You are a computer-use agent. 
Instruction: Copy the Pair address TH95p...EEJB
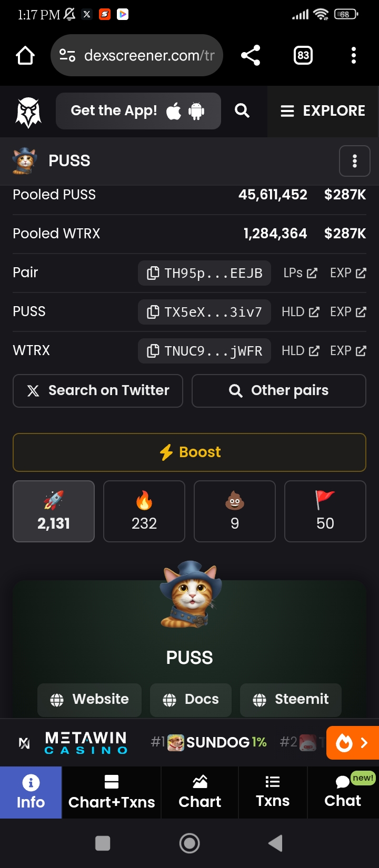tap(204, 273)
